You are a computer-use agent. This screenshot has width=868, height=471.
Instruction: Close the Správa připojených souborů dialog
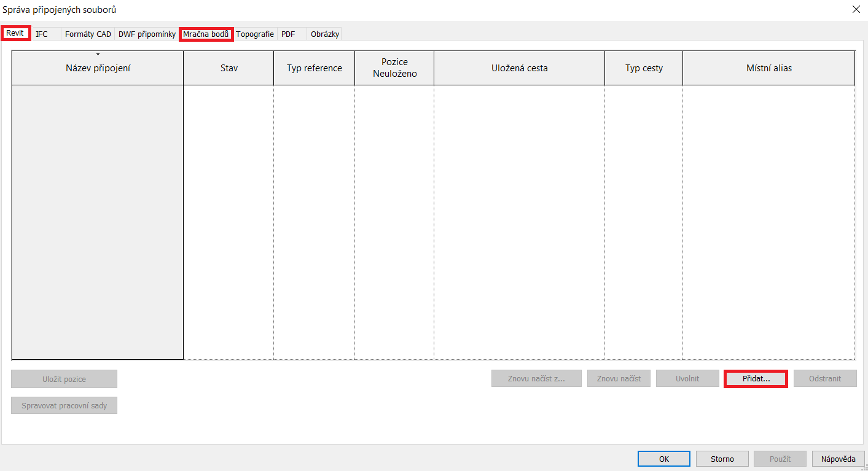click(x=856, y=9)
